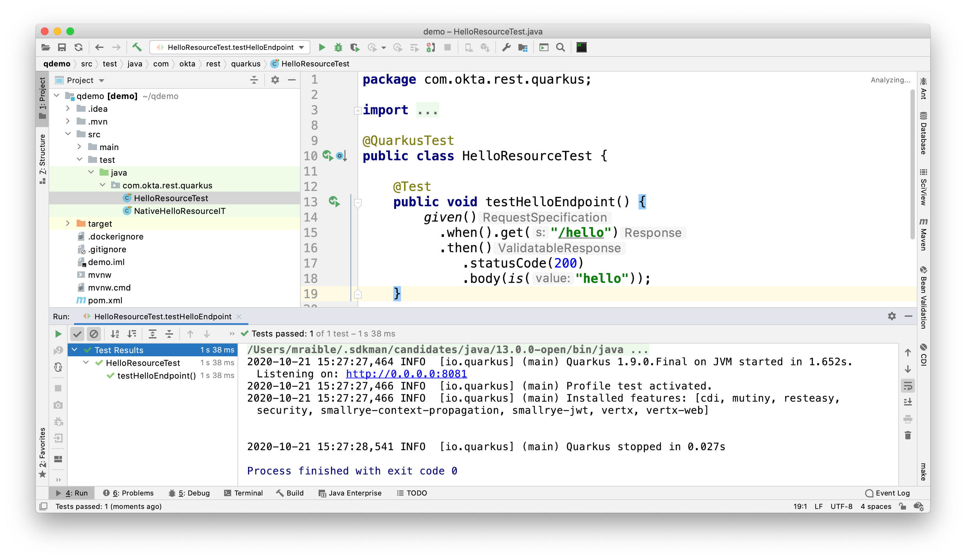Open the Terminal tool window tab
Image resolution: width=966 pixels, height=560 pixels.
point(244,493)
